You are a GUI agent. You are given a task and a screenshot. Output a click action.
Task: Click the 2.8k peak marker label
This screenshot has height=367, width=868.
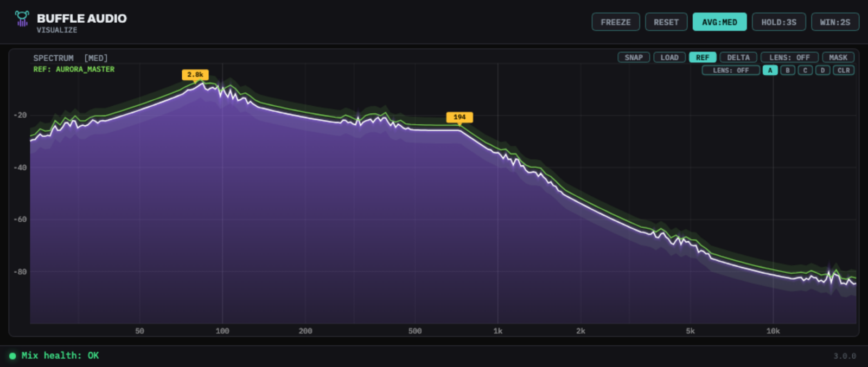click(195, 75)
